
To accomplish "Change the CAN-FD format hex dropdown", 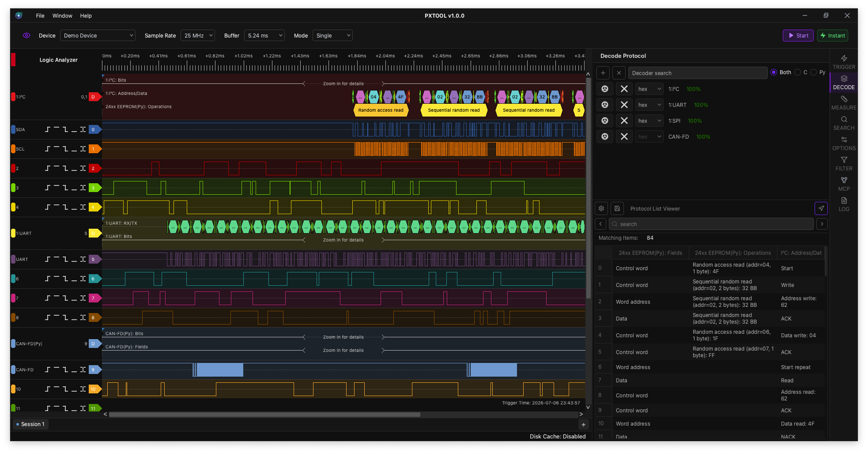I will click(649, 136).
